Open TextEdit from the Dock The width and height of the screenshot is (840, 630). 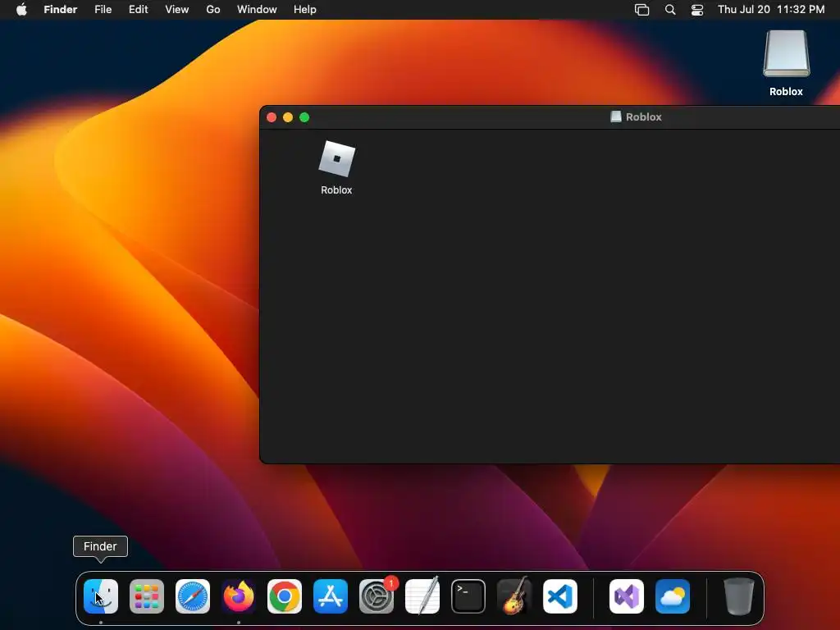422,596
